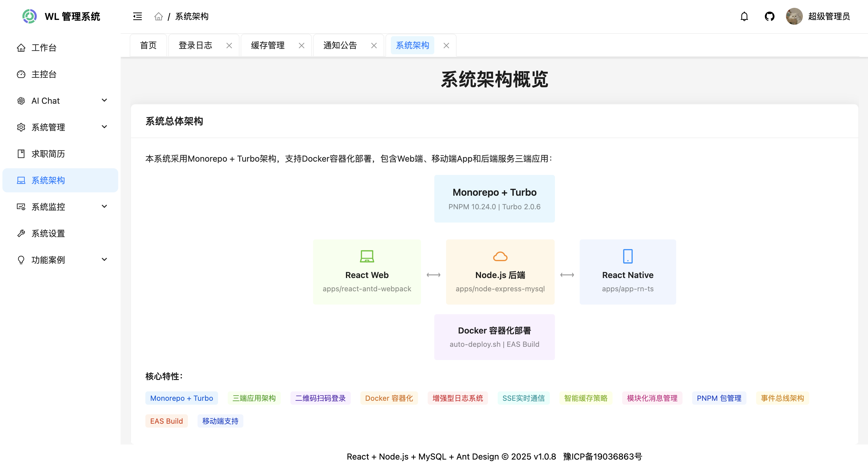868x468 pixels.
Task: Select the 主控台 dashboard icon
Action: tap(21, 74)
